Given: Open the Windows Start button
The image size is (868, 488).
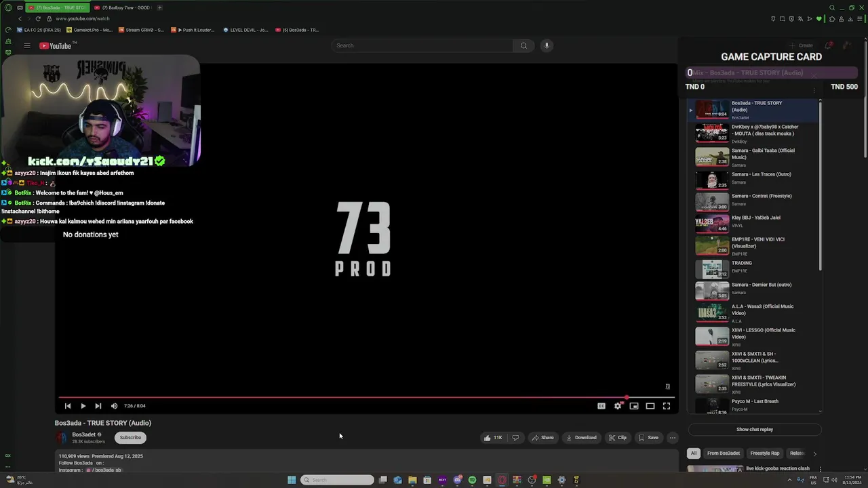Looking at the screenshot, I should click(x=292, y=480).
